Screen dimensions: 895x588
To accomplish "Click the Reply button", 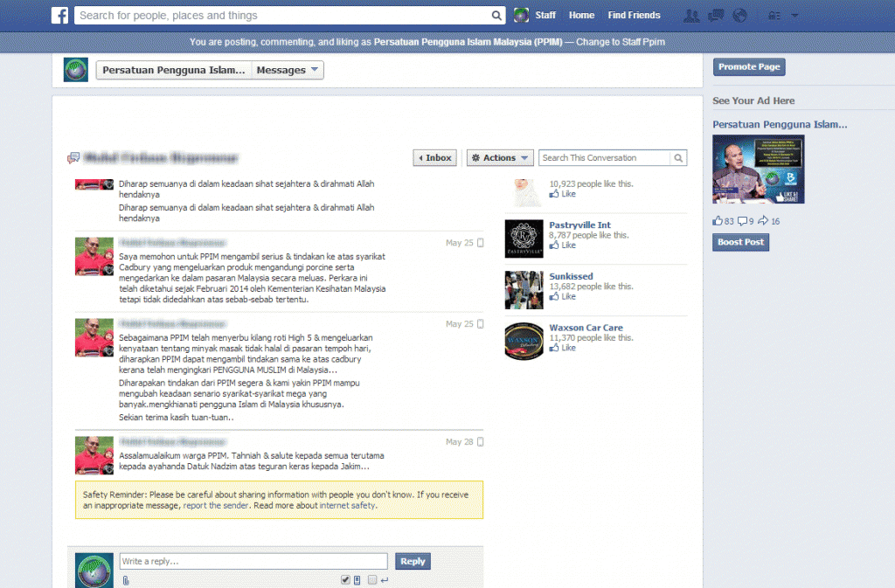I will click(x=413, y=562).
